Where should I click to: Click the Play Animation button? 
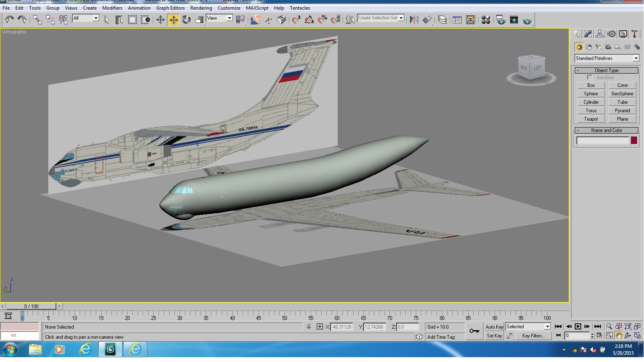pyautogui.click(x=578, y=327)
